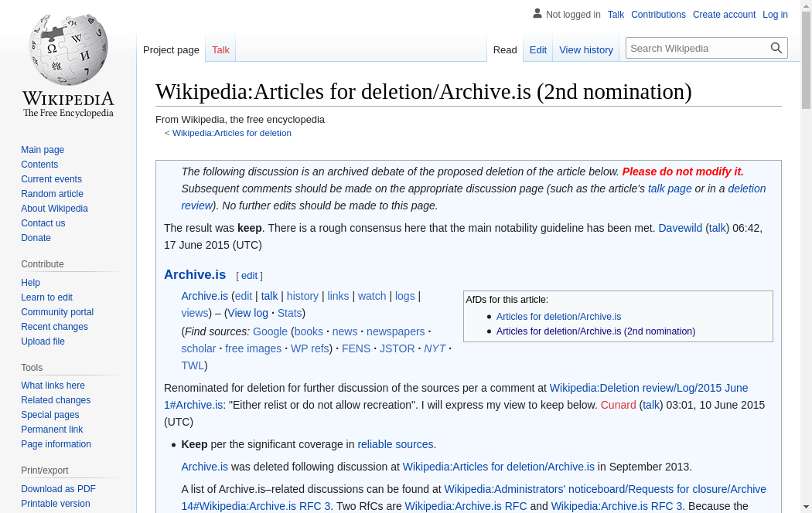This screenshot has width=812, height=513.
Task: Click the magnifying glass search icon
Action: [x=776, y=48]
